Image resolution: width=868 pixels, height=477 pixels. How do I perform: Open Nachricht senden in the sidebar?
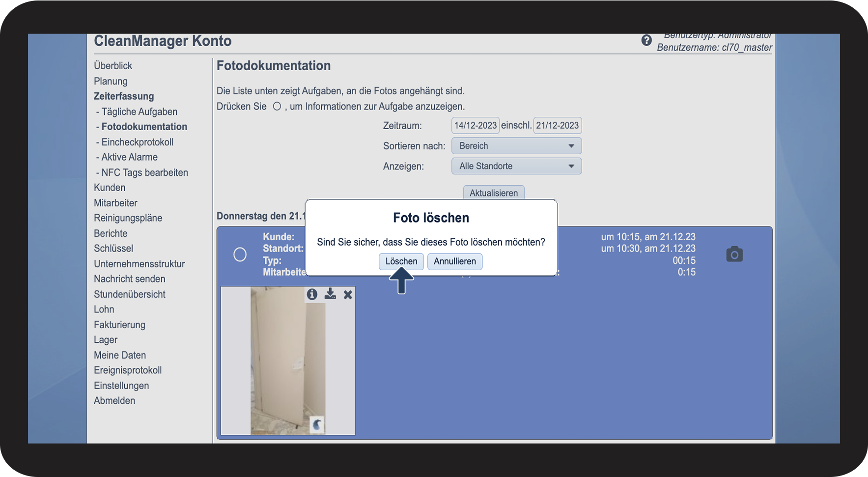[130, 279]
